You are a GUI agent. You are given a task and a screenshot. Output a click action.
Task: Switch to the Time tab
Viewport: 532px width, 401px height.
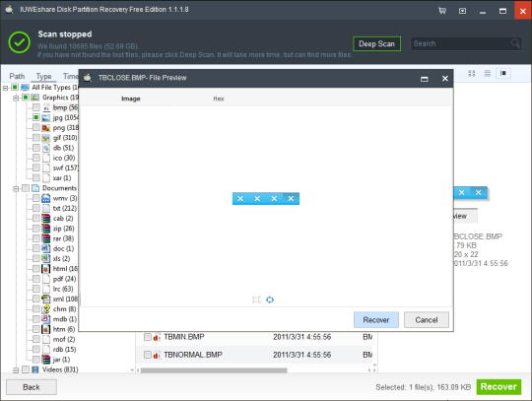pos(70,76)
